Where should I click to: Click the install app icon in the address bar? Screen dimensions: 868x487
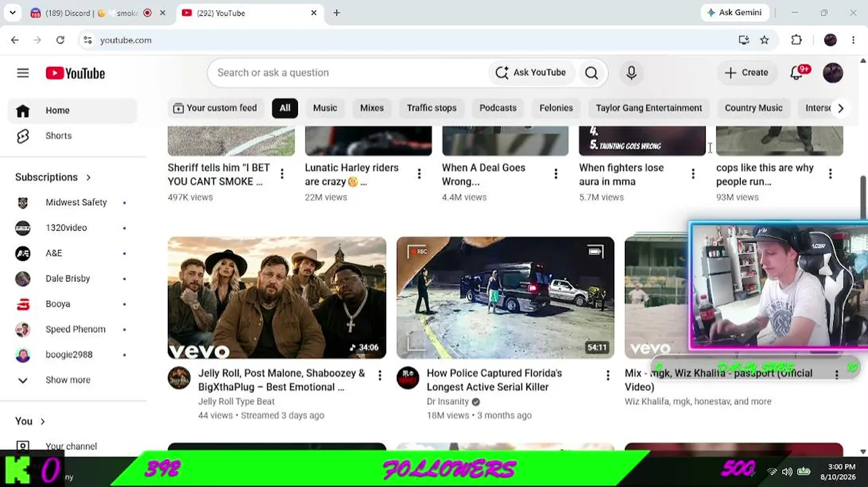click(x=744, y=40)
